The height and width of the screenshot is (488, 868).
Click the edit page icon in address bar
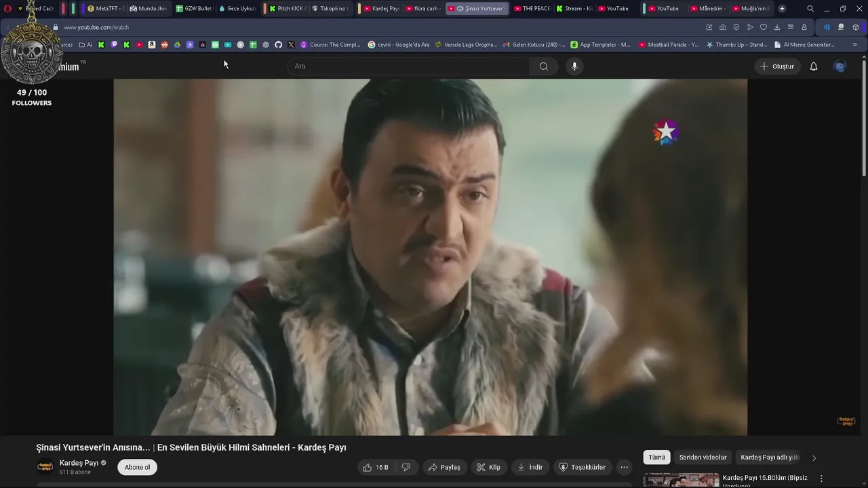click(709, 27)
